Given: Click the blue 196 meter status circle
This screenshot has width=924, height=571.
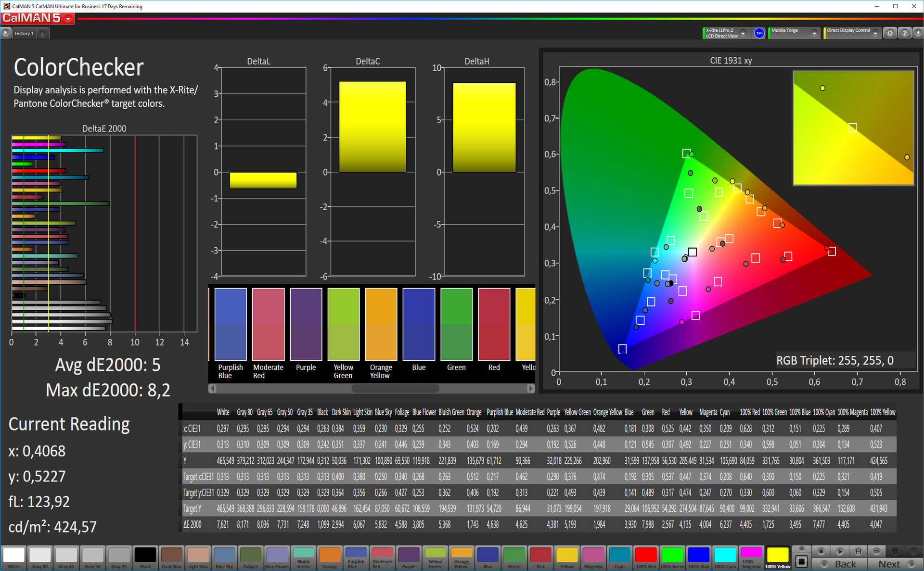Looking at the screenshot, I should 759,33.
